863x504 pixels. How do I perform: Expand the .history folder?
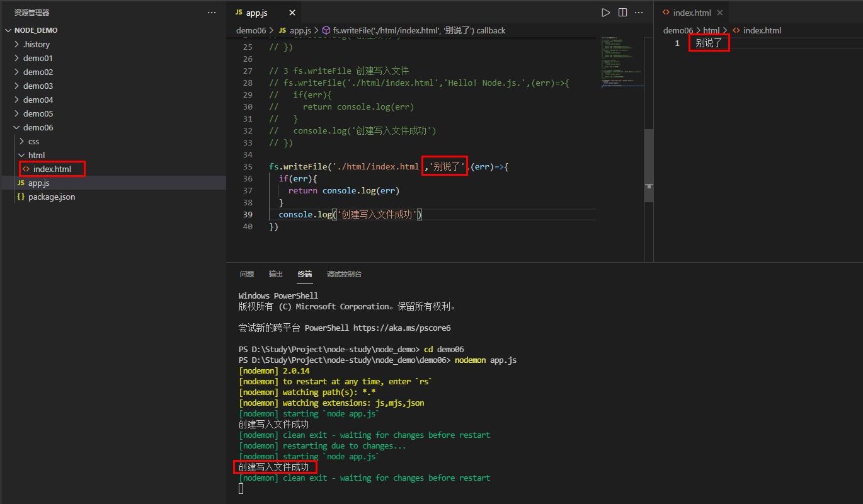36,44
